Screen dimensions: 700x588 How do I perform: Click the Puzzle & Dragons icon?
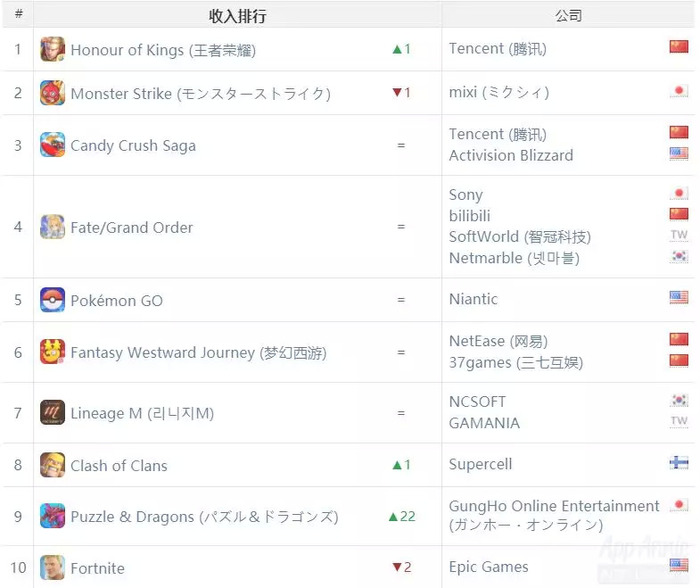pos(52,516)
